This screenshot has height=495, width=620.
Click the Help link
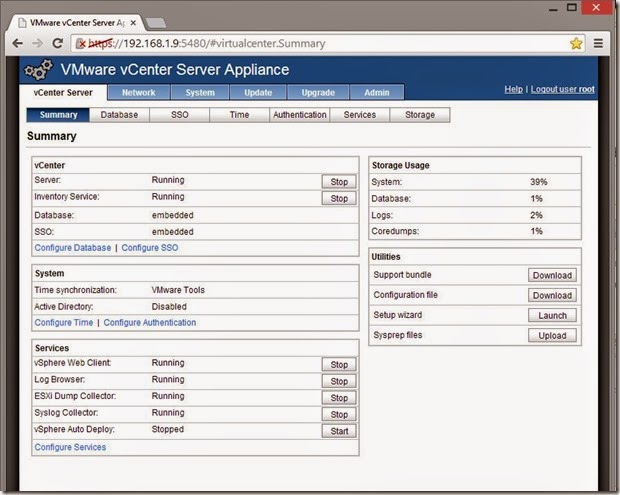click(513, 89)
